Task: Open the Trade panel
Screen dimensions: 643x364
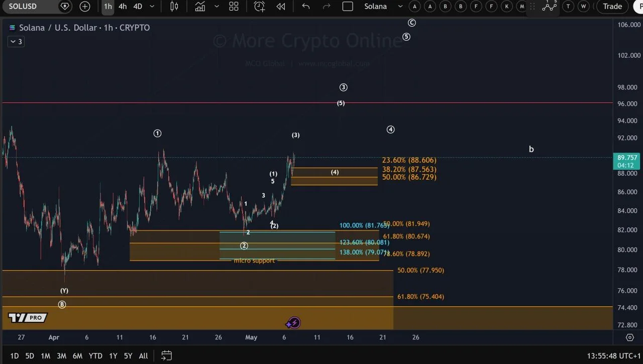Action: pos(612,7)
